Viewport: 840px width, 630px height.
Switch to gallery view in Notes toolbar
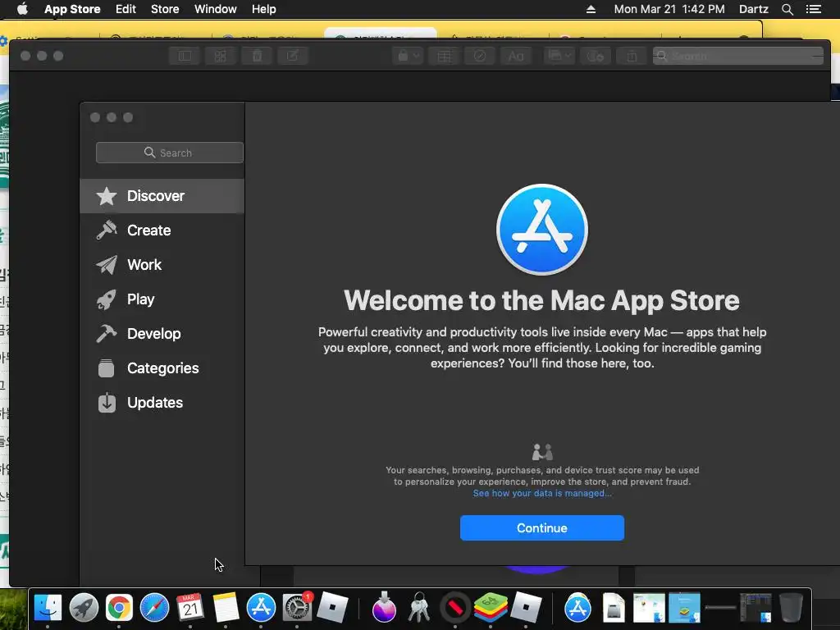coord(220,56)
